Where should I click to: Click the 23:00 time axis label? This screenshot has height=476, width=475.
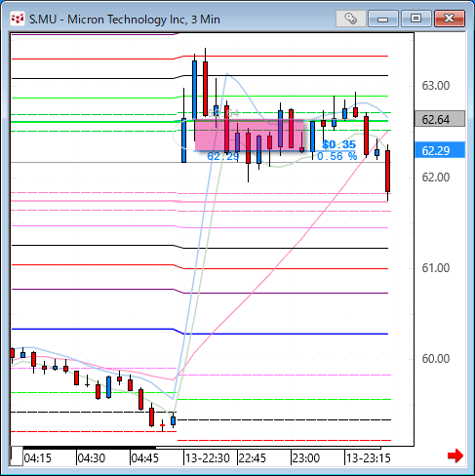click(x=306, y=458)
